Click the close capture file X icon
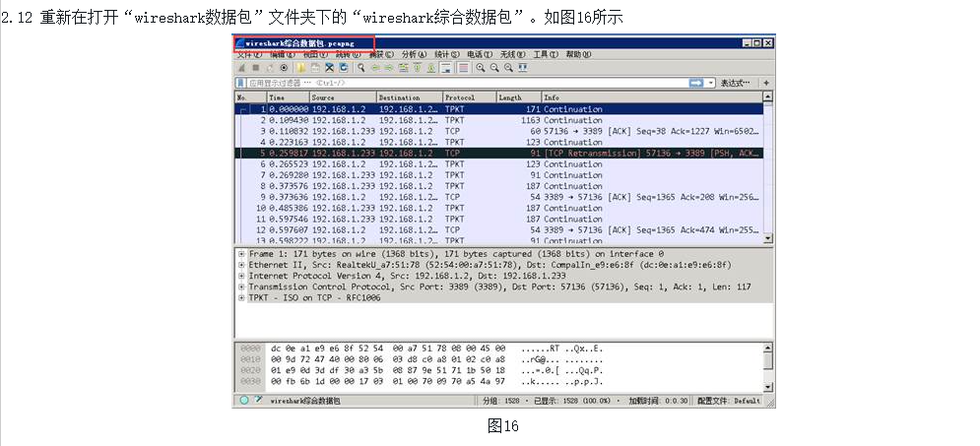980x446 pixels. pos(329,68)
